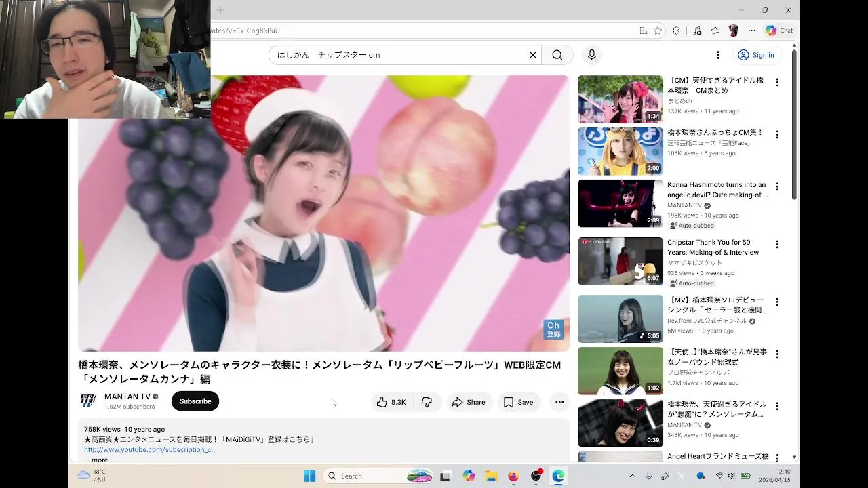Open the 天使すぎるアイドル CMまとめ thumbnail
The width and height of the screenshot is (868, 488).
coord(620,99)
